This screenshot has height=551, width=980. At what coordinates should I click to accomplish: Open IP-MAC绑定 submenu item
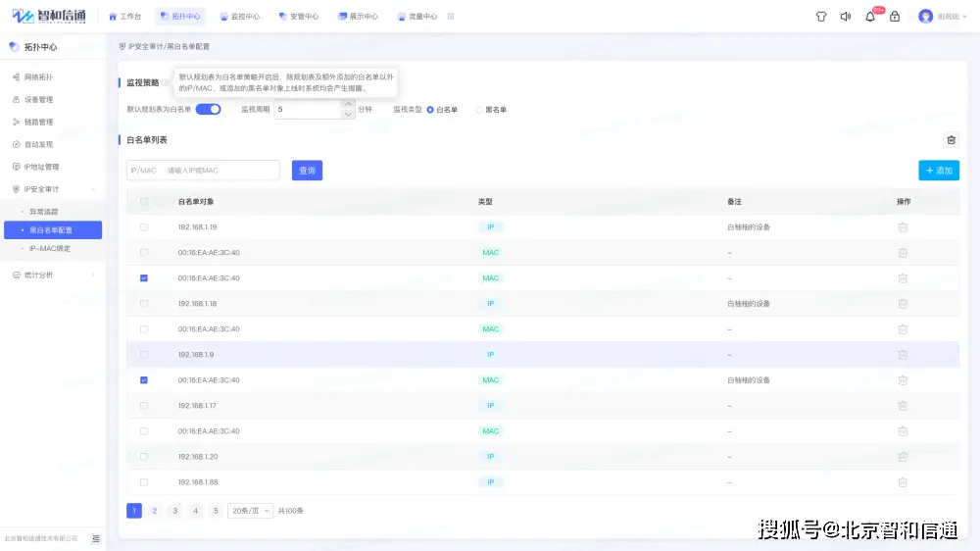tap(50, 248)
